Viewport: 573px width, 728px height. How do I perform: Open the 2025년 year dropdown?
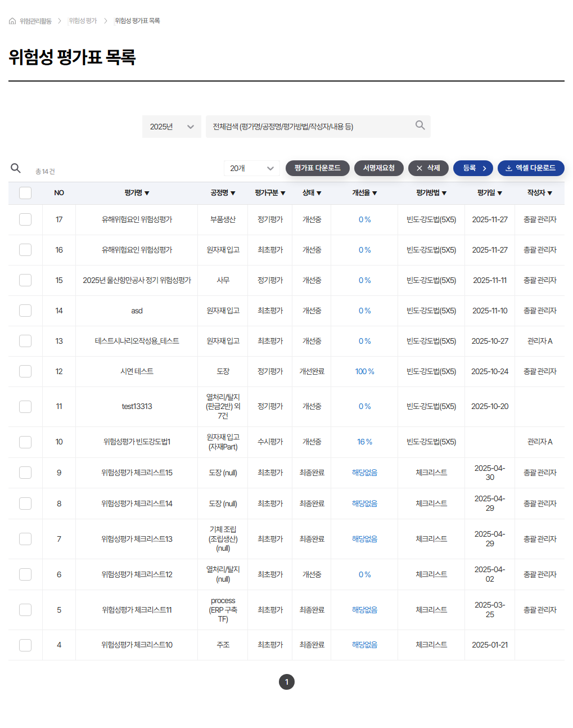(172, 127)
